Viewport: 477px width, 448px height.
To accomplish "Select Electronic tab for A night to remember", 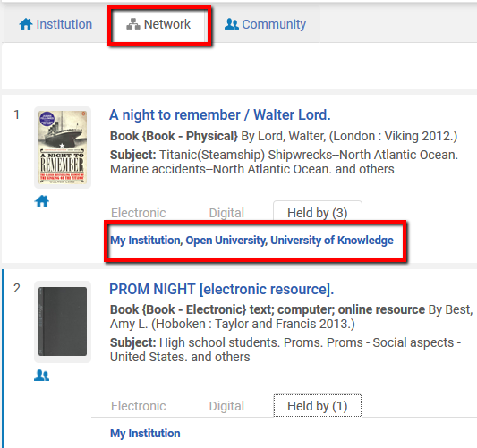I will pos(139,213).
